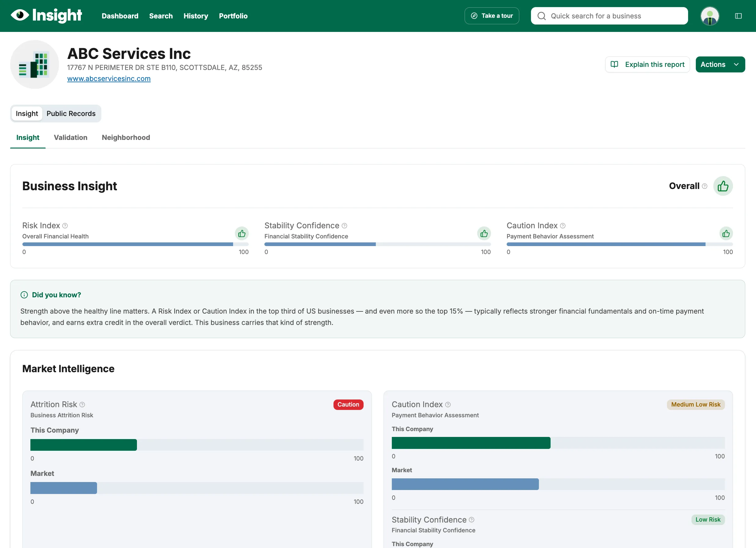Click the Attrition Risk This Company bar
This screenshot has width=756, height=548.
tap(197, 445)
